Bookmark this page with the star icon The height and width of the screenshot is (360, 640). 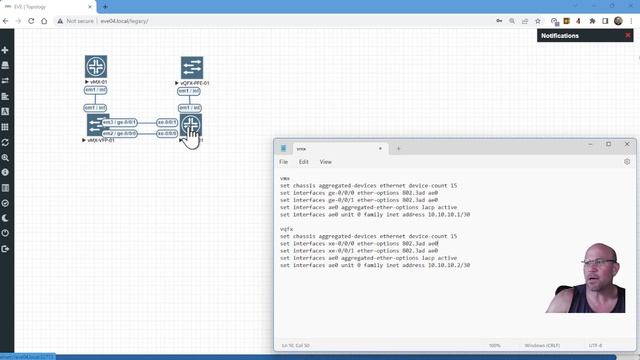tap(538, 21)
